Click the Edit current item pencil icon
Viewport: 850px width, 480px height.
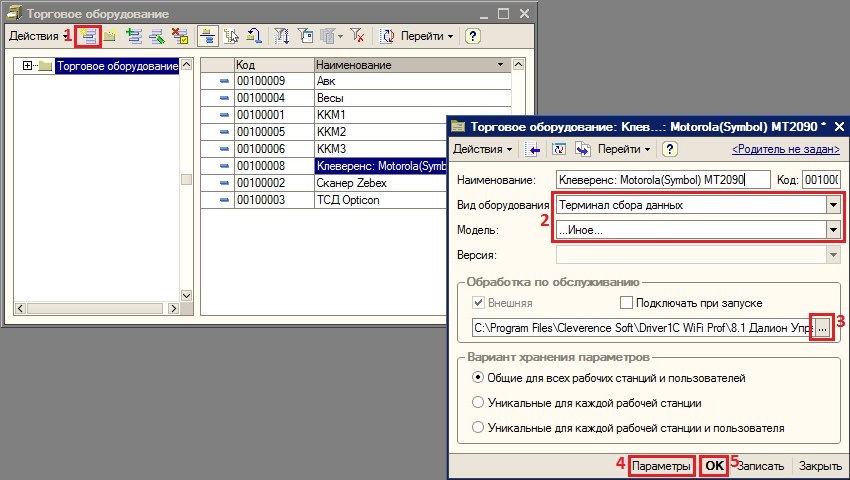tap(157, 36)
